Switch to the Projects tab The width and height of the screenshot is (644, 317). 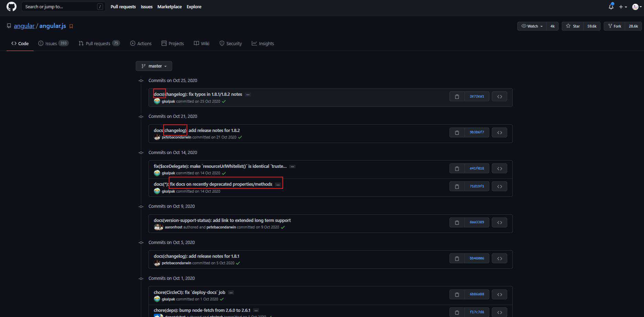pyautogui.click(x=173, y=43)
